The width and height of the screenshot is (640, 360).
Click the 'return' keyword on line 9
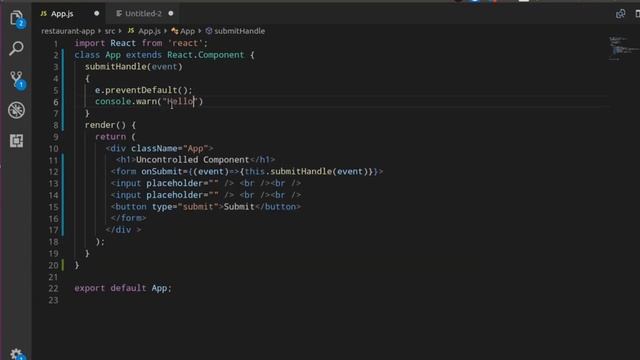pos(110,137)
